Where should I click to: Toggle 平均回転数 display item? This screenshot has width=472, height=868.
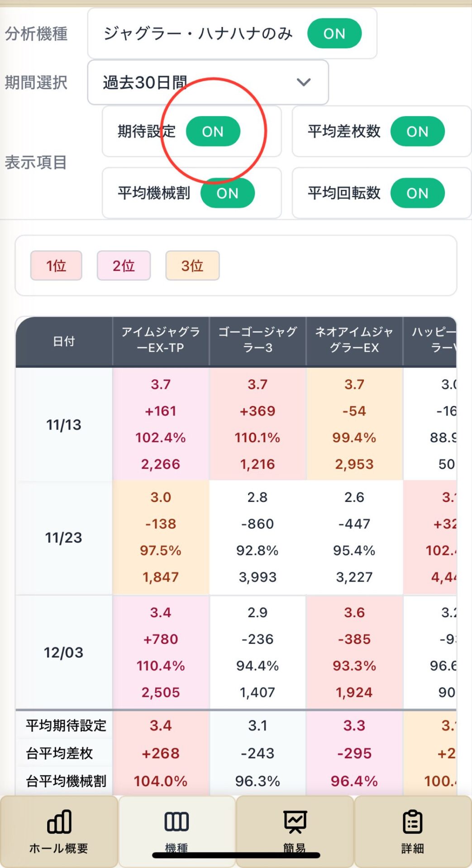pyautogui.click(x=417, y=193)
